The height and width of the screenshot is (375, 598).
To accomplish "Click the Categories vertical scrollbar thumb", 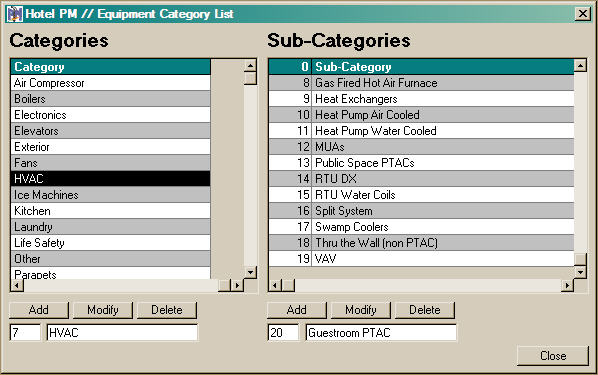I will (x=250, y=79).
